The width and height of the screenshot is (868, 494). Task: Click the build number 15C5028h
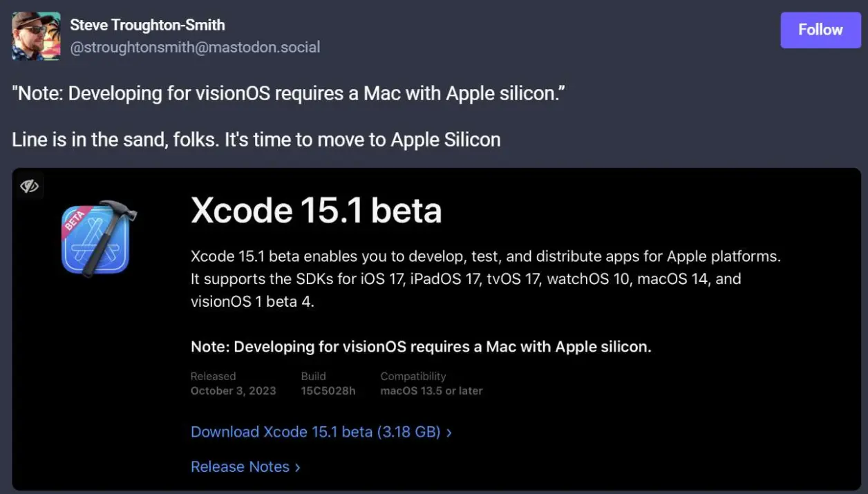click(328, 391)
